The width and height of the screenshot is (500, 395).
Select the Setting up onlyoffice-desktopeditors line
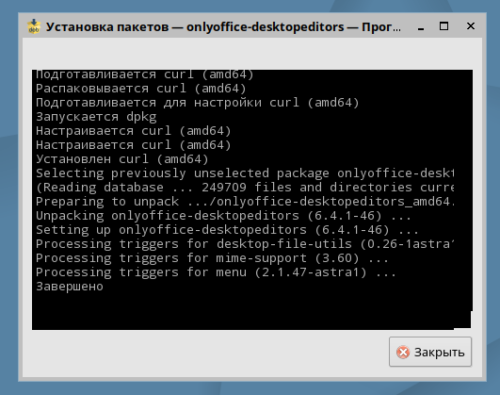227,230
